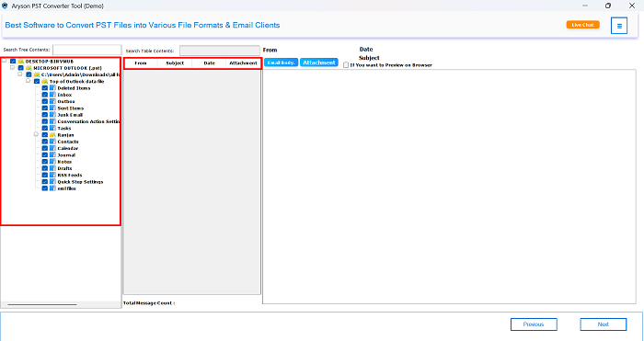Click the Aryson app icon in title bar
The height and width of the screenshot is (341, 644).
(5, 6)
